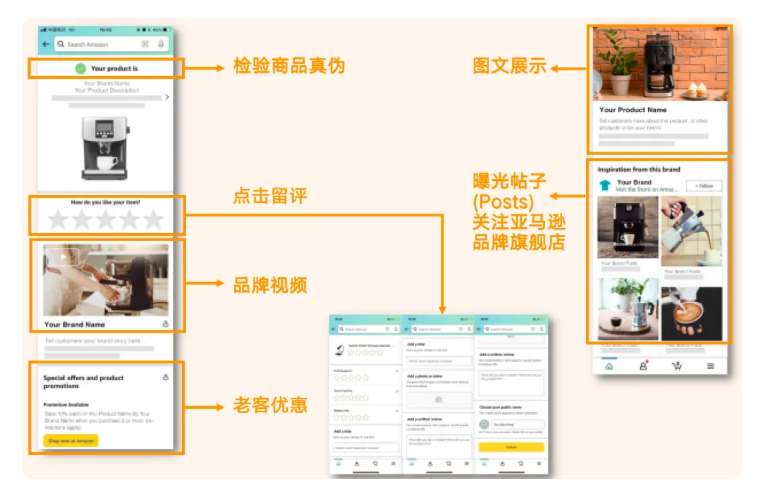
Task: Click the teal shirt brand logo icon
Action: point(604,185)
